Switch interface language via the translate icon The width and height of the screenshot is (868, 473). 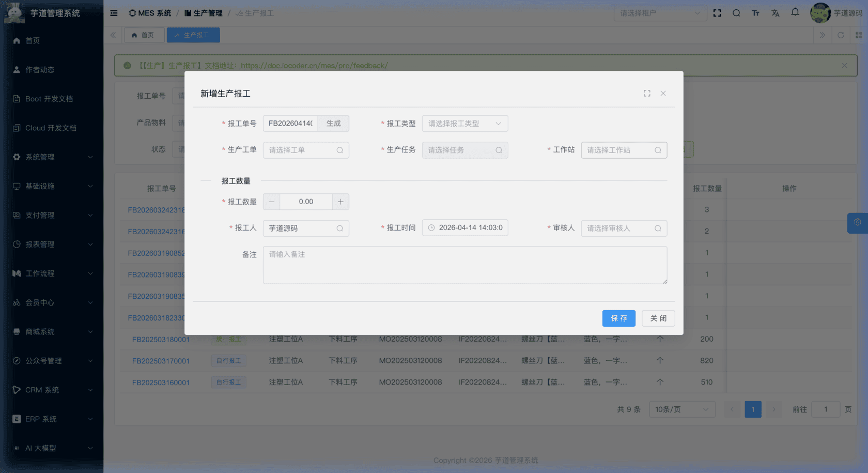pos(775,13)
